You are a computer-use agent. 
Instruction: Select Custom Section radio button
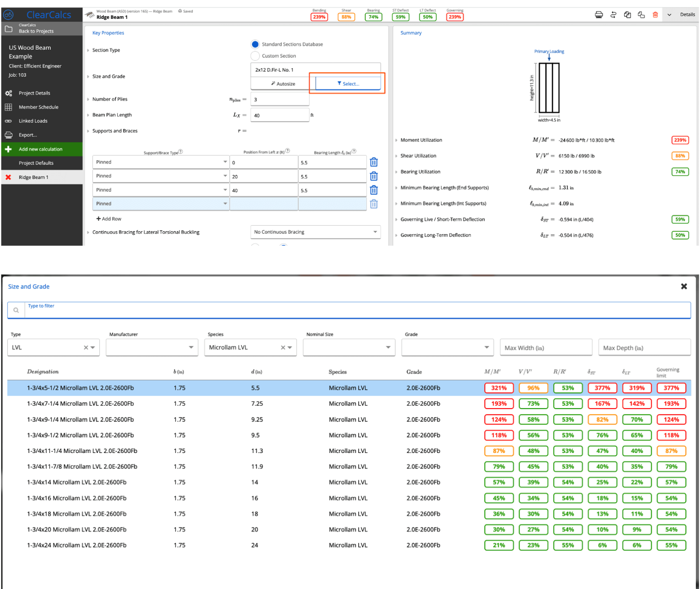pyautogui.click(x=255, y=56)
